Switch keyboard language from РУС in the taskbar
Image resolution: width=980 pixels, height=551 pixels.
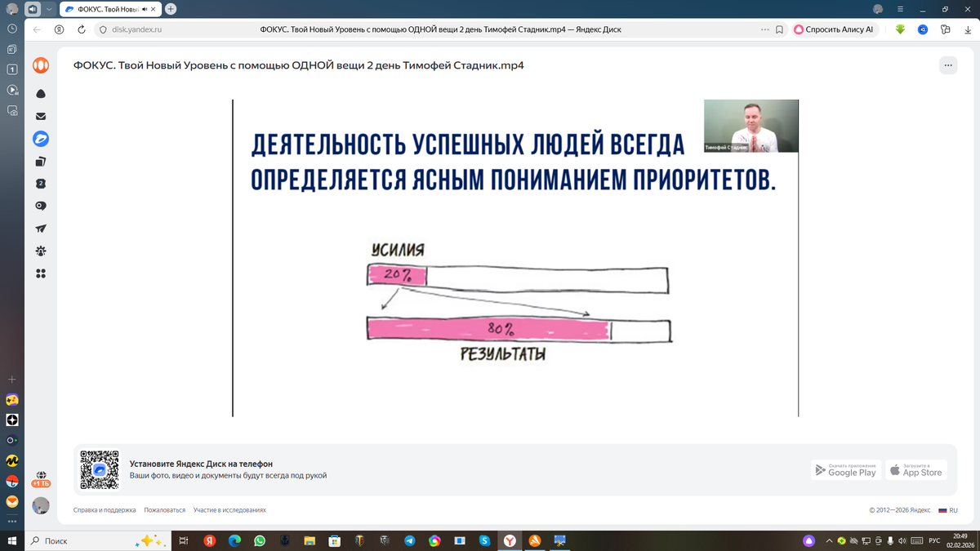pyautogui.click(x=934, y=540)
